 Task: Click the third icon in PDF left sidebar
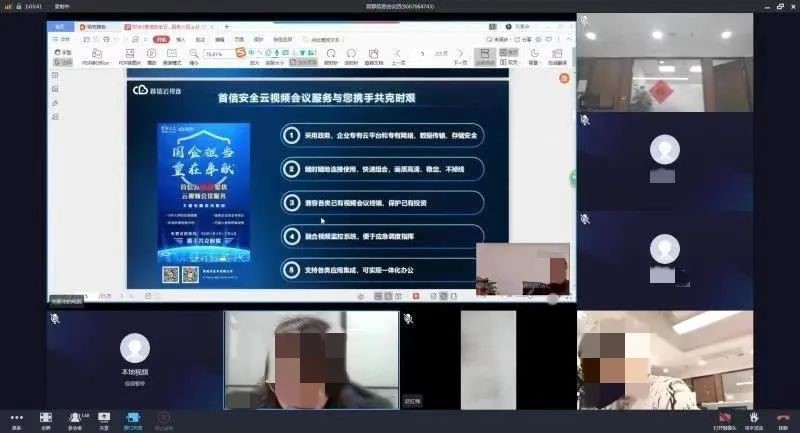click(55, 103)
